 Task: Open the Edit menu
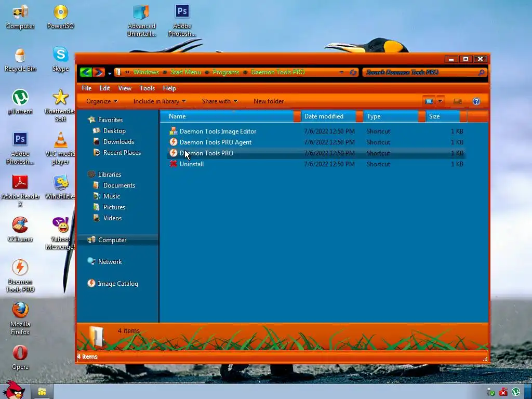(104, 88)
